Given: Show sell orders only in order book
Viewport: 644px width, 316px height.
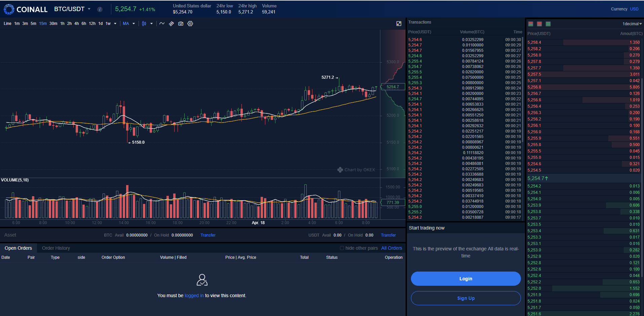Looking at the screenshot, I should [539, 24].
